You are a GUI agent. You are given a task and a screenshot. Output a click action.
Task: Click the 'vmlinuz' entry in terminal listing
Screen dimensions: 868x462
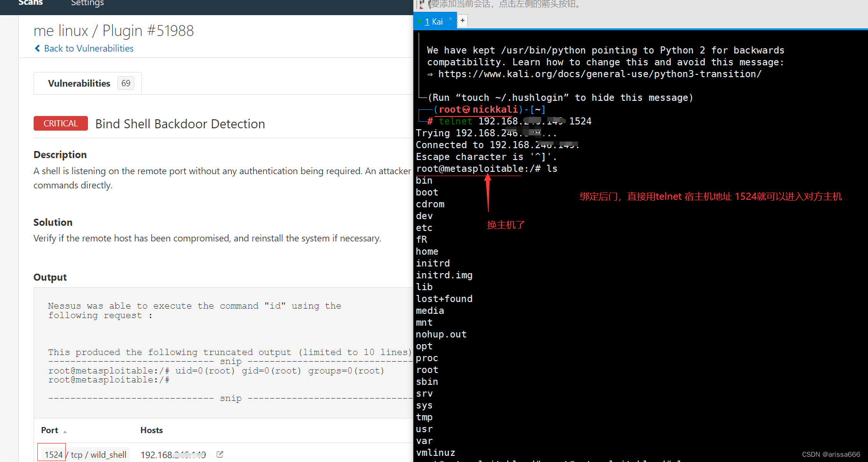436,453
